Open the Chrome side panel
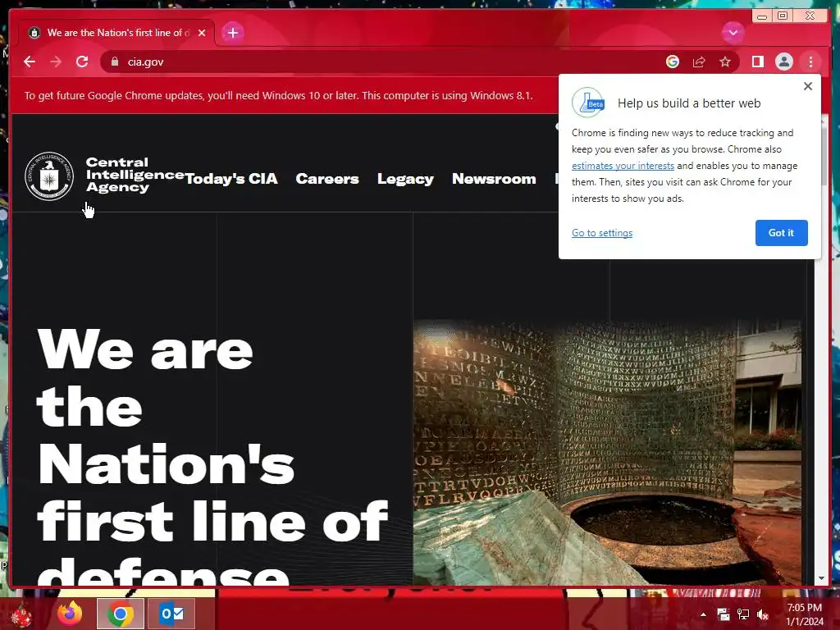Screen dimensions: 840x630 tap(757, 62)
